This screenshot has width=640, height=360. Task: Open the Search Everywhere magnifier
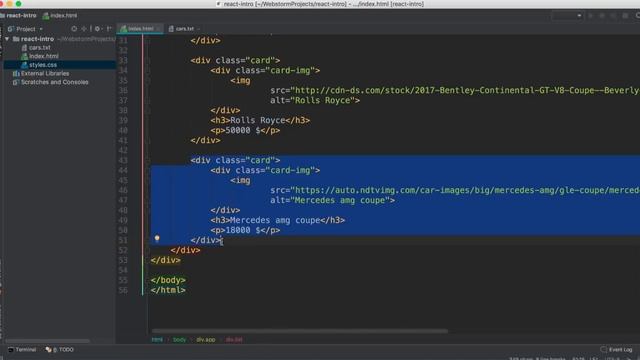pos(638,16)
